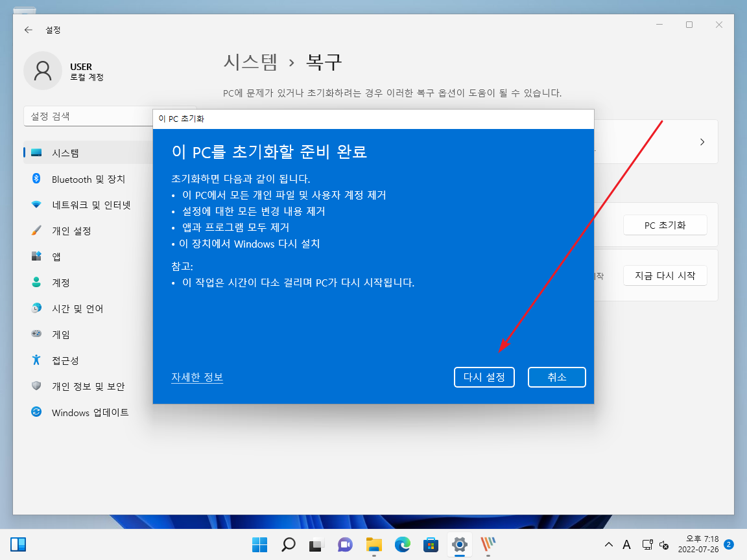Click the privacy shield icon

click(36, 386)
